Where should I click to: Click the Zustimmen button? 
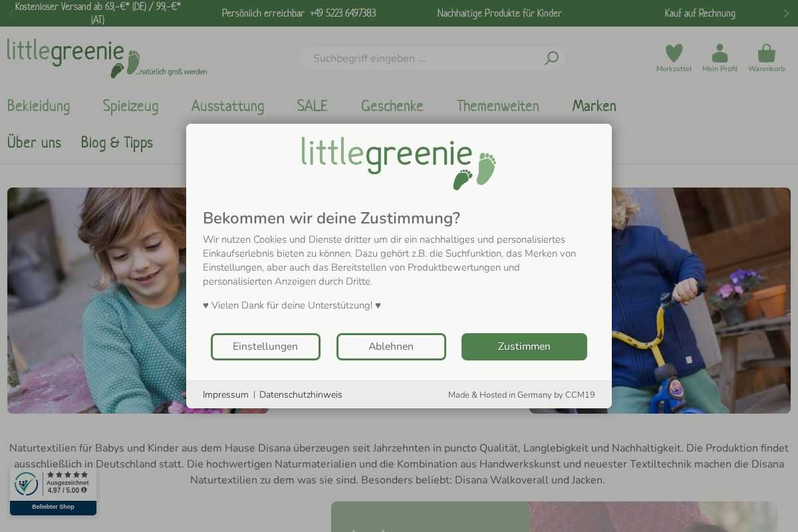pos(524,346)
